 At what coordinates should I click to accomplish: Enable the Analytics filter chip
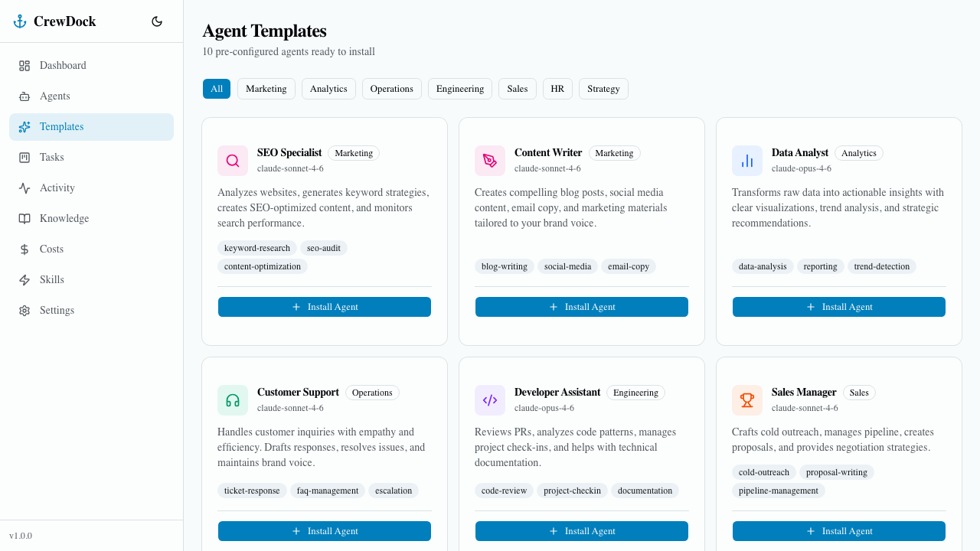click(x=328, y=89)
